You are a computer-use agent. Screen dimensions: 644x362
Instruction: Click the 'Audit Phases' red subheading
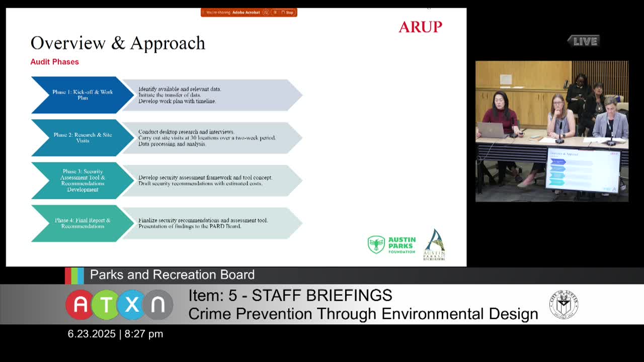(x=55, y=62)
